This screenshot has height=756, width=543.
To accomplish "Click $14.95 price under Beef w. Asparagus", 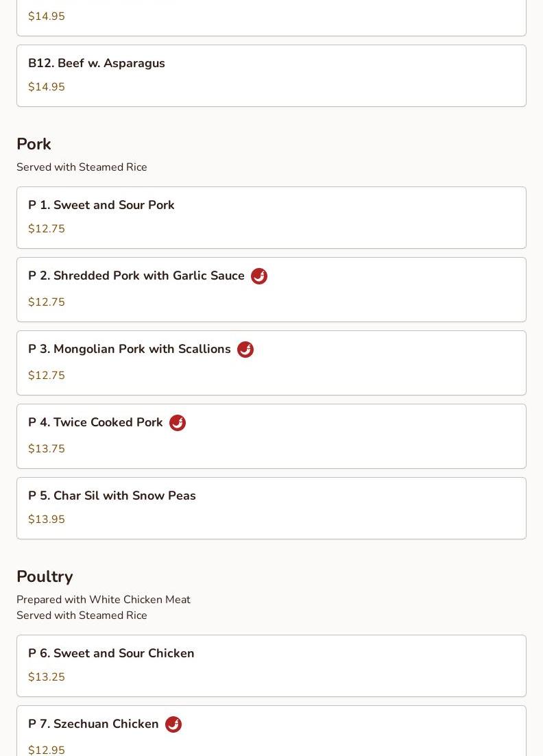I will pos(47,87).
